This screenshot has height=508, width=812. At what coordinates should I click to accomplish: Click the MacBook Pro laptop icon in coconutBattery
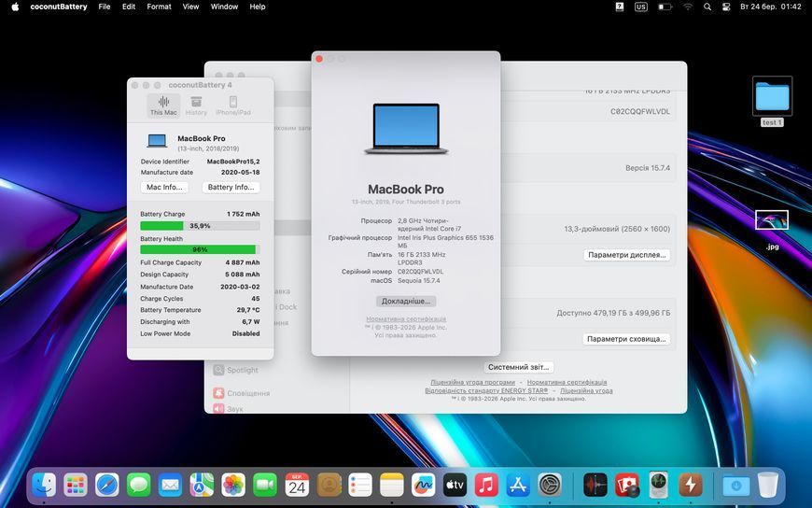click(157, 141)
